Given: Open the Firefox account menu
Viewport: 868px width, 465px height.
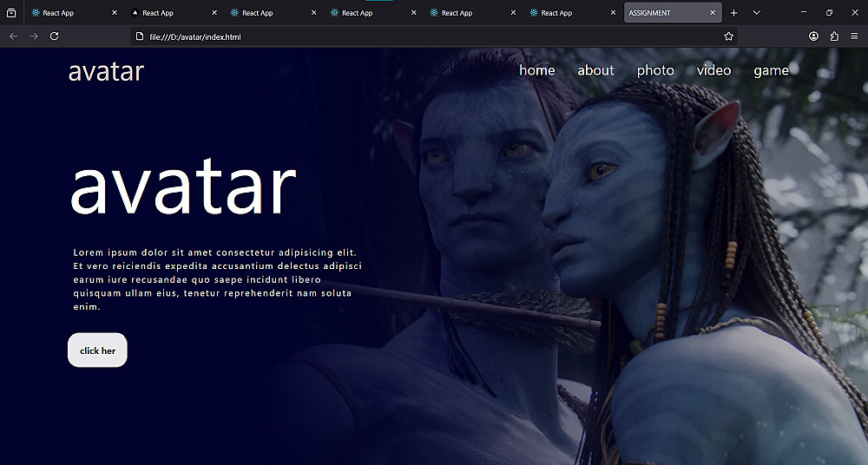Looking at the screenshot, I should (814, 36).
